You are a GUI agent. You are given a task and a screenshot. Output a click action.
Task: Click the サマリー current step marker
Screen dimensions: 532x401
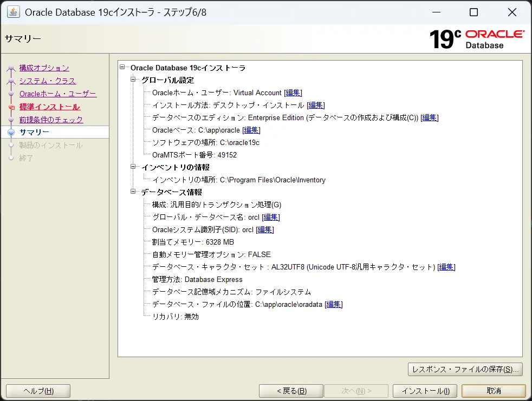(11, 132)
